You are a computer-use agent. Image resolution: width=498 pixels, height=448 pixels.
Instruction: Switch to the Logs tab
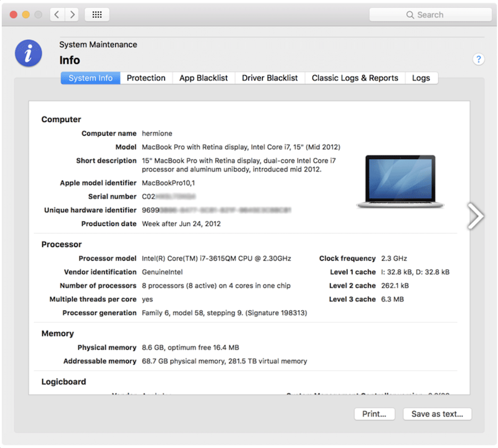pyautogui.click(x=421, y=78)
